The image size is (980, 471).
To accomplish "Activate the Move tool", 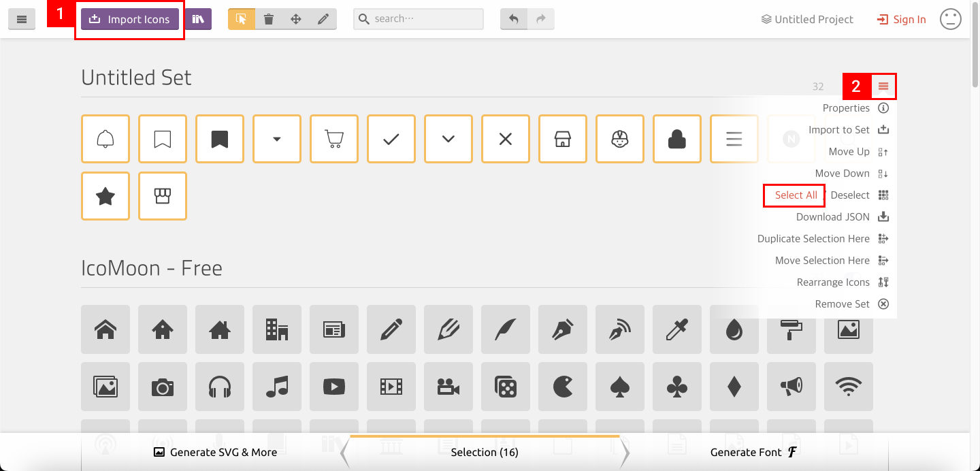I will click(x=296, y=19).
